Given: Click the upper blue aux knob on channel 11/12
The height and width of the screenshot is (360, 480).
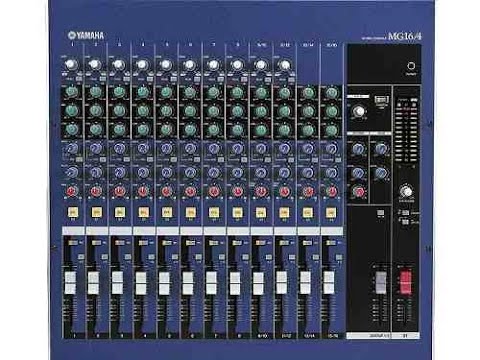Looking at the screenshot, I should 284,148.
